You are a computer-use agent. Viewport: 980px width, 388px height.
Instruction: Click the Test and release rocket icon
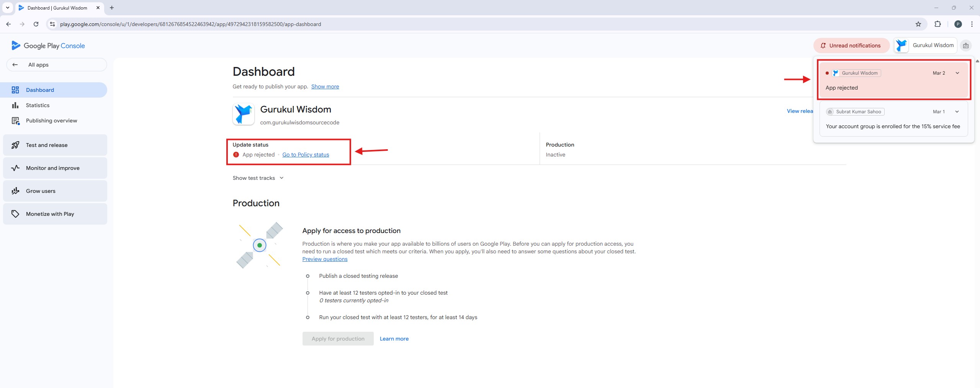point(15,145)
